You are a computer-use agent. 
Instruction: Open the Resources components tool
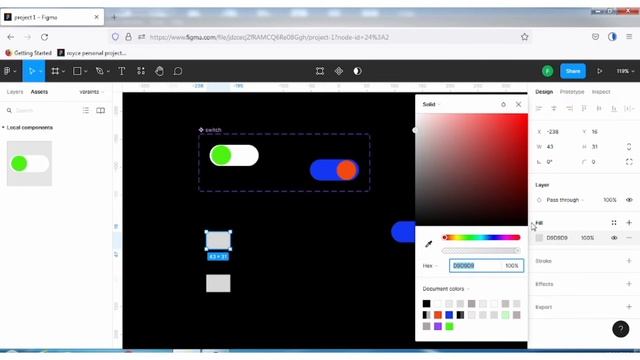click(x=141, y=71)
